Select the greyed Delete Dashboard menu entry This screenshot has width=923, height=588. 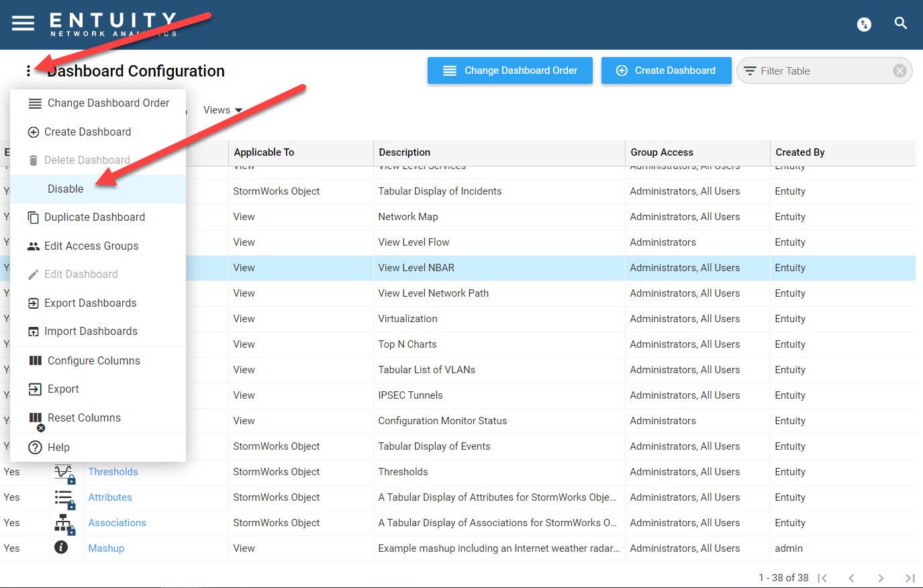[x=98, y=160]
